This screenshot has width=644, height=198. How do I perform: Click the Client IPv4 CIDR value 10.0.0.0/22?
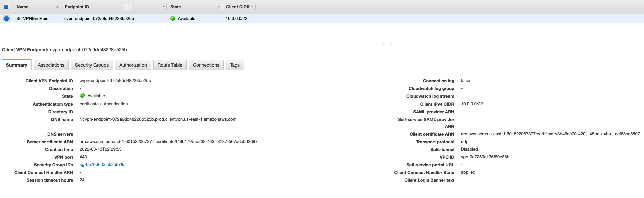coord(472,104)
